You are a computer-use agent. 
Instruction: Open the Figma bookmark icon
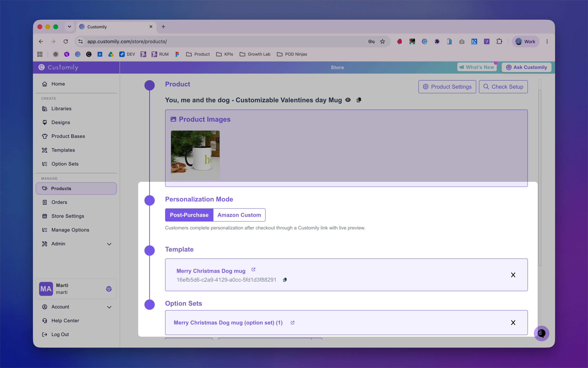[x=177, y=54]
